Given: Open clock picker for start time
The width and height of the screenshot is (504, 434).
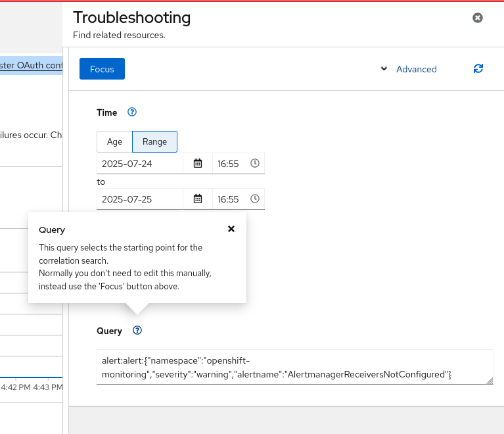Looking at the screenshot, I should (x=254, y=163).
